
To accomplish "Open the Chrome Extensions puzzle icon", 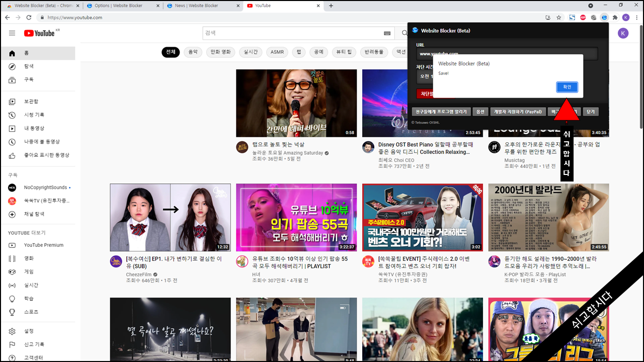I will tap(615, 18).
